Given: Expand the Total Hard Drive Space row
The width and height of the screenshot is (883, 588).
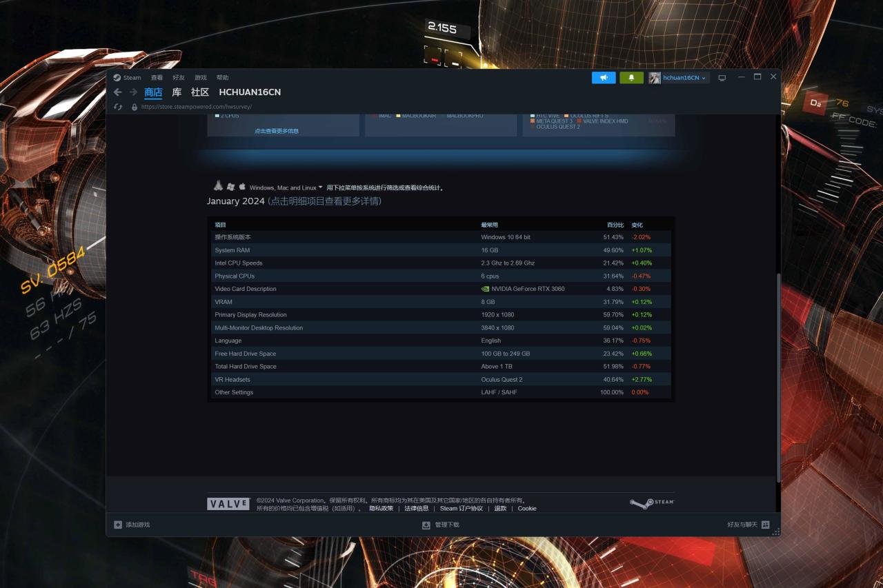Looking at the screenshot, I should click(441, 367).
